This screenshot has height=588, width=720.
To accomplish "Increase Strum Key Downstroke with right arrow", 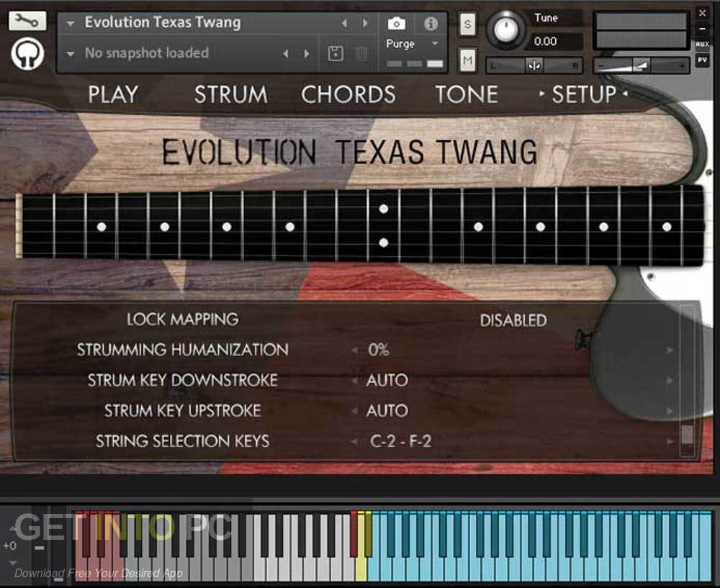I will [x=670, y=381].
